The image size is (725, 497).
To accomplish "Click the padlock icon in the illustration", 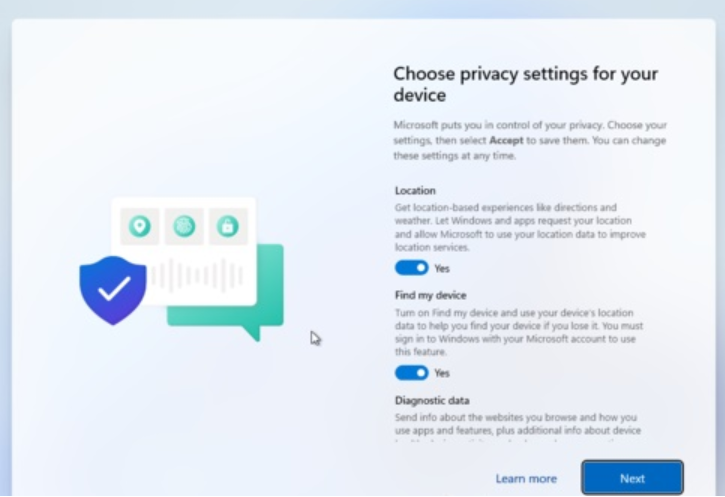I will coord(228,227).
